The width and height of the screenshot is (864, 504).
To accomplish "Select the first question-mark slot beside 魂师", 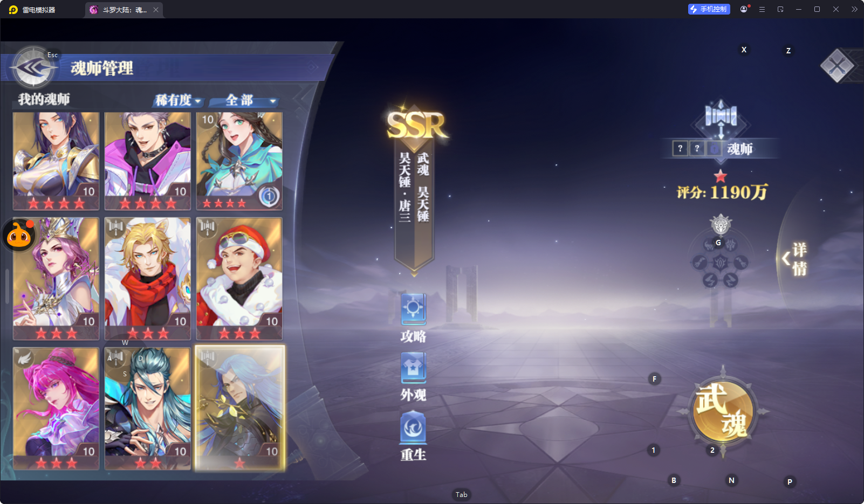I will (x=680, y=148).
